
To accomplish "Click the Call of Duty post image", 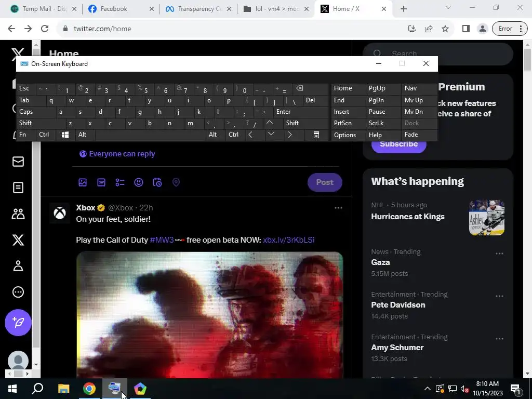I will pyautogui.click(x=210, y=315).
